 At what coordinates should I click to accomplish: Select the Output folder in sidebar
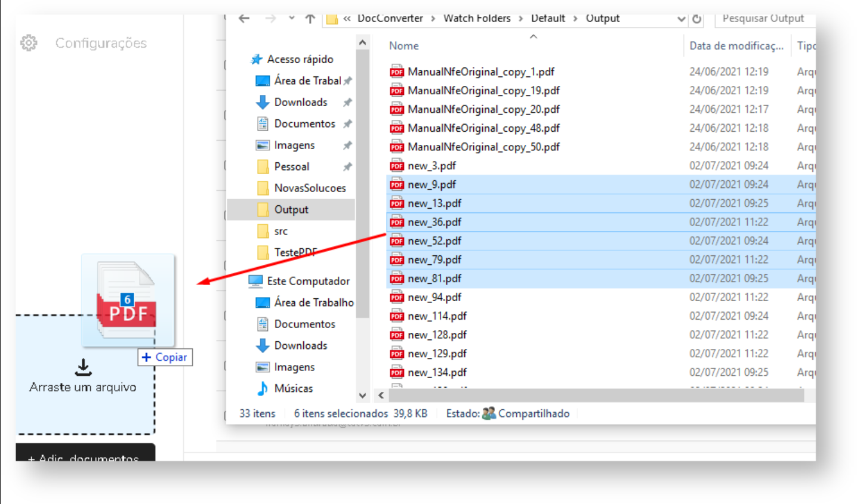click(x=291, y=209)
